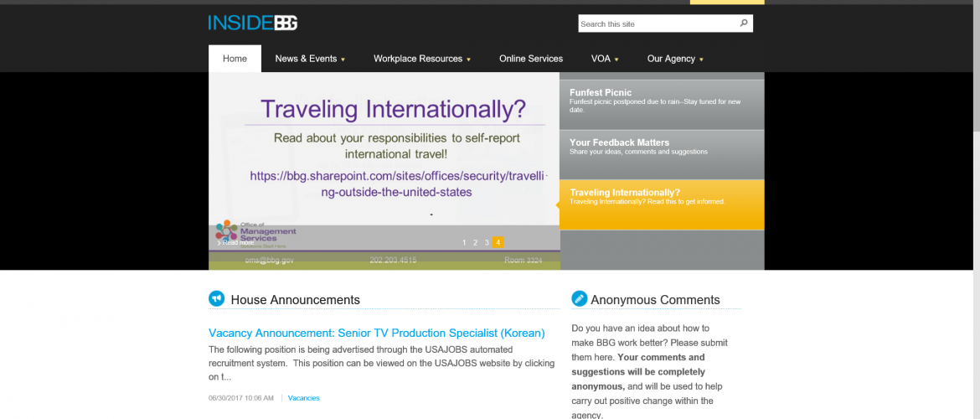980x419 pixels.
Task: Open the Home tab
Action: (x=235, y=59)
